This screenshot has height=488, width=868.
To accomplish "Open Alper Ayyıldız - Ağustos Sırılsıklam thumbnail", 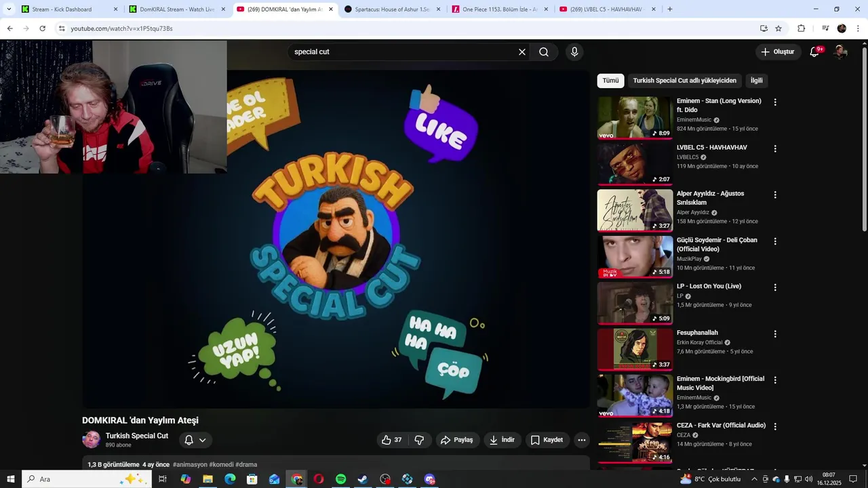I will coord(635,210).
